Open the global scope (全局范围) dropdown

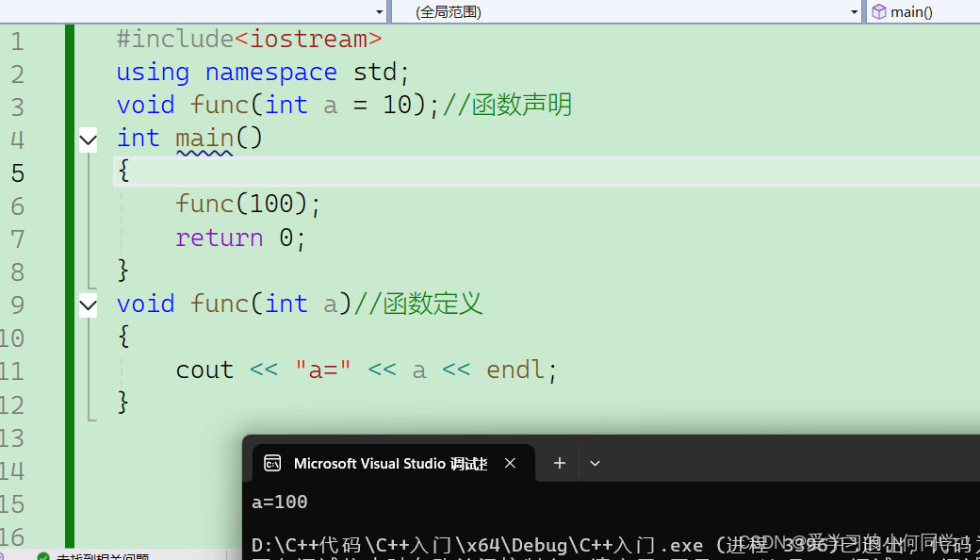[x=627, y=12]
